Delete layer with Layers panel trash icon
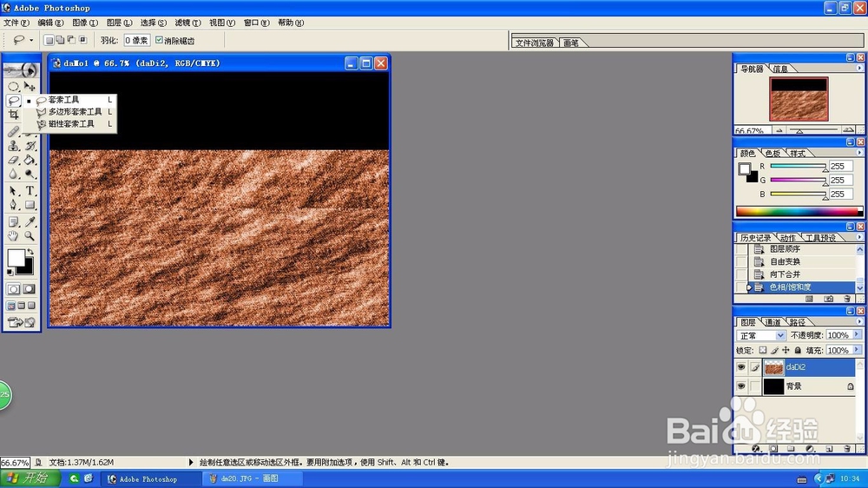The width and height of the screenshot is (868, 488). 847,448
